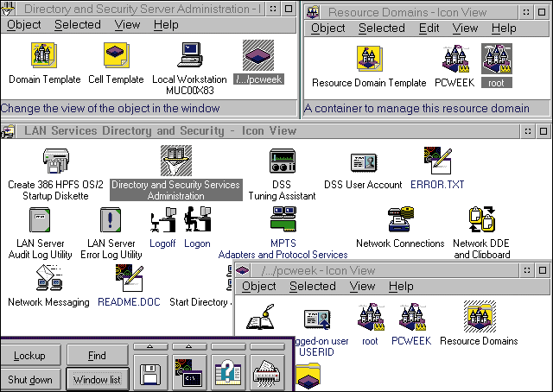
Task: Open Help menu in pcweek window
Action: point(401,287)
